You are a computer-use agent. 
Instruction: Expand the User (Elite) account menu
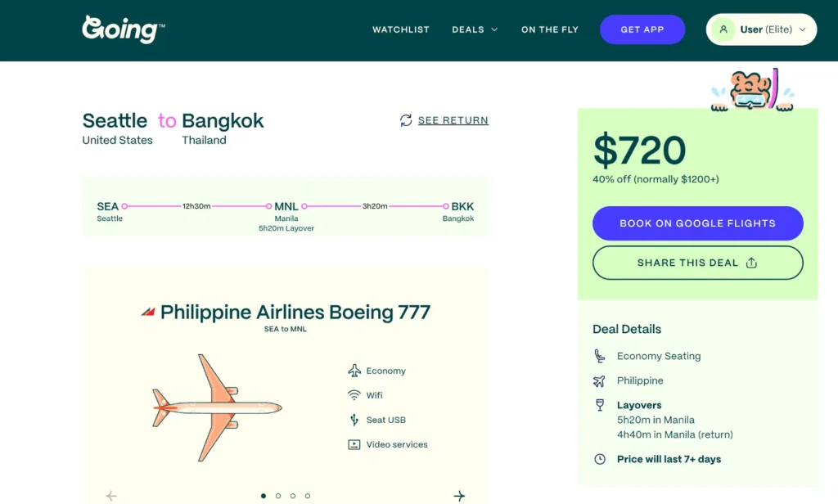click(761, 29)
